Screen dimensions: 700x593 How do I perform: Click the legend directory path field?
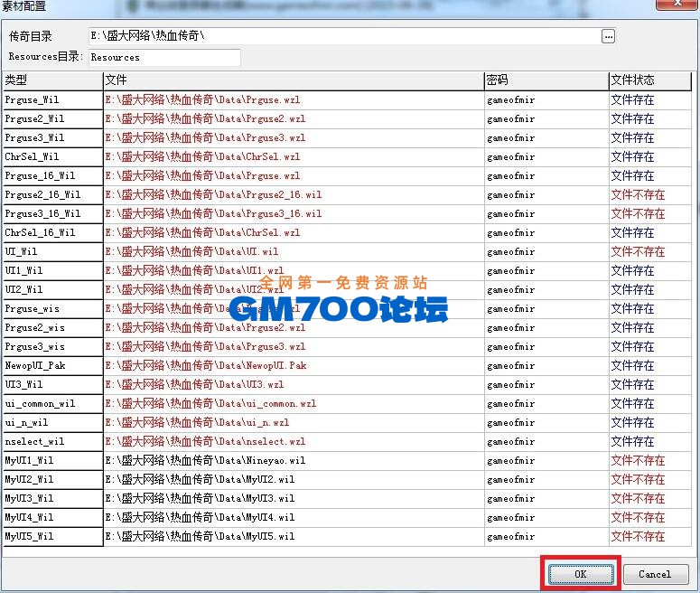tap(343, 36)
